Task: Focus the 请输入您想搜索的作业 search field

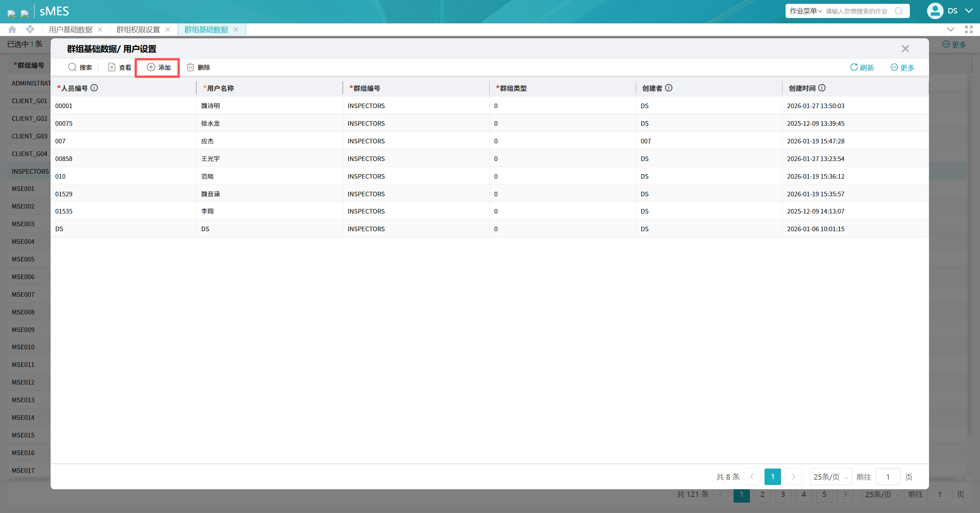Action: coord(857,11)
